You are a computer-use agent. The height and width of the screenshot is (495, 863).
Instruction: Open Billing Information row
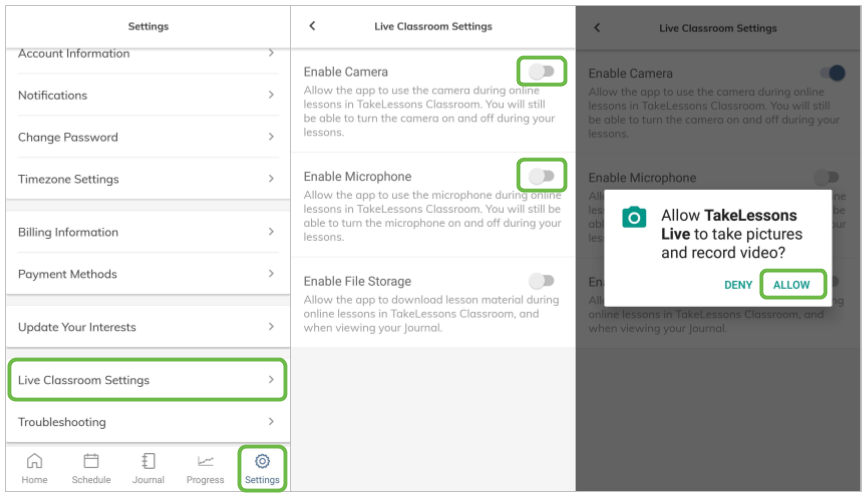[148, 232]
